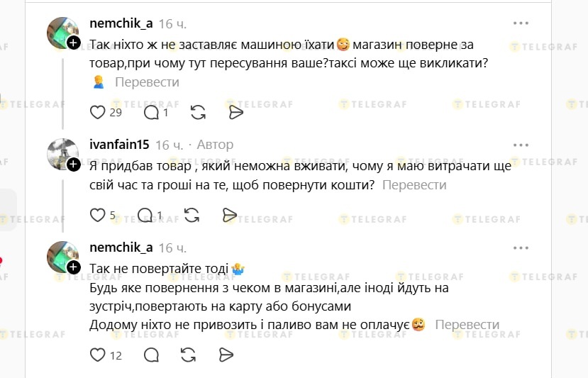Reply to nemchik_a's last comment
Screen dimensions: 588x378
pos(151,355)
